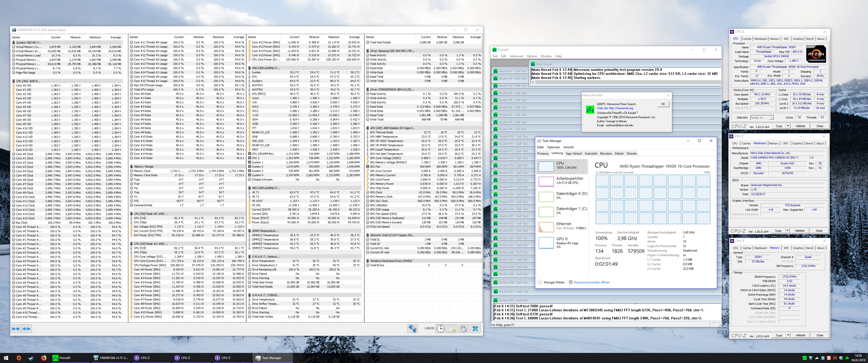
Task: Select GPU 0 Radeon RX Vega thumbnail
Action: tap(546, 243)
